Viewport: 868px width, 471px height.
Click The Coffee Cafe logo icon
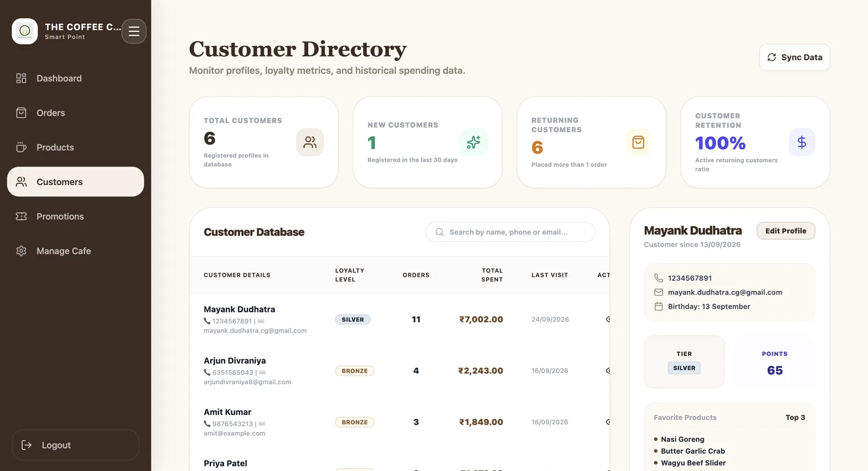point(25,31)
